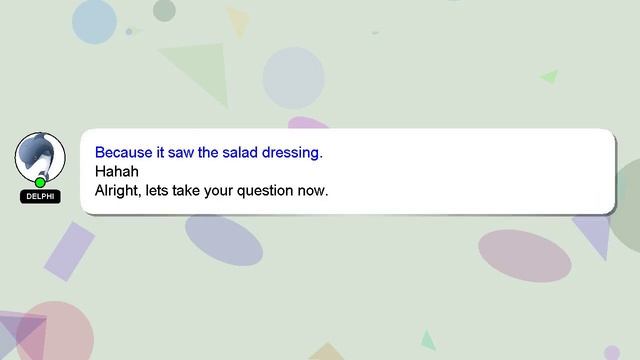Viewport: 640px width, 360px height.
Task: Click the large light blue circle at top left
Action: pyautogui.click(x=94, y=22)
